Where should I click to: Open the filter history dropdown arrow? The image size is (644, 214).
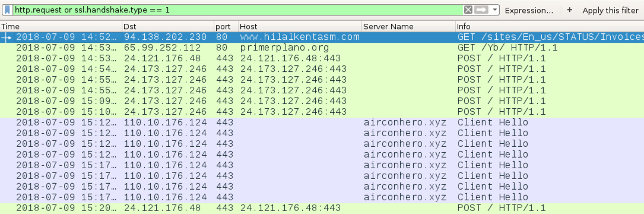(x=494, y=10)
